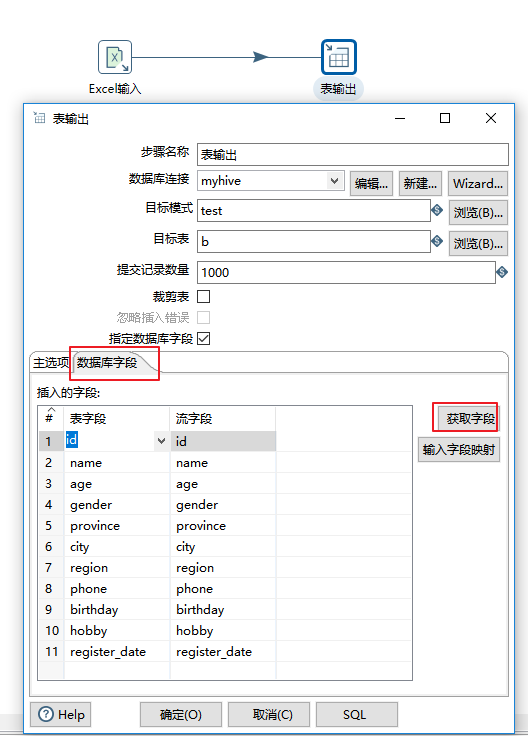Click the Help question mark icon
The height and width of the screenshot is (736, 528).
pos(46,714)
